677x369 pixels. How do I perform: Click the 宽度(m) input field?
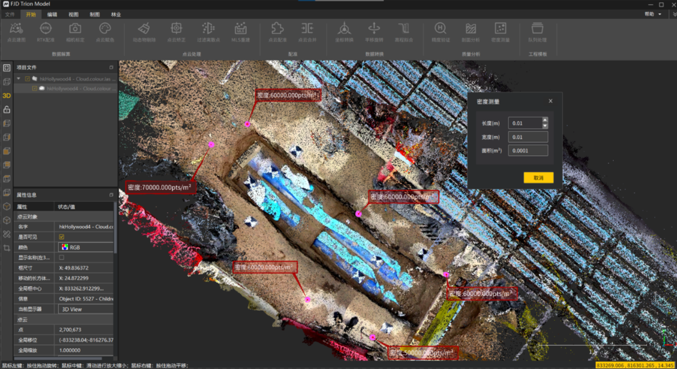click(x=528, y=137)
